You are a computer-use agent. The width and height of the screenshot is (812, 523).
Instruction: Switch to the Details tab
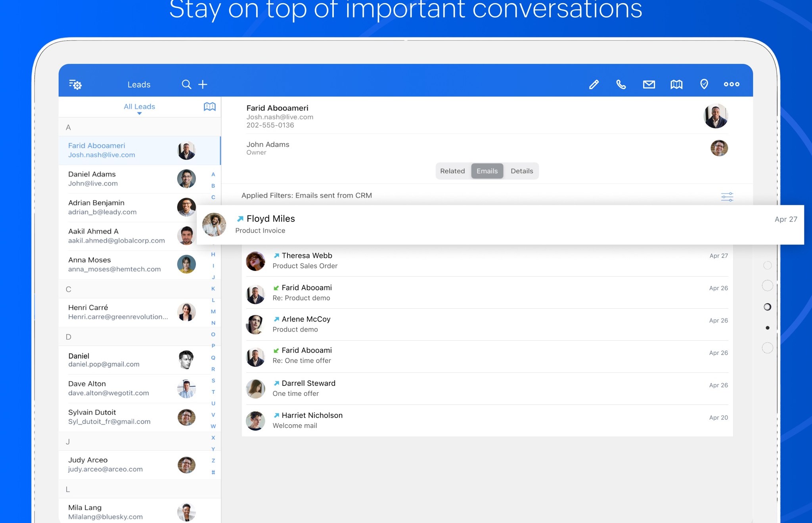click(522, 171)
